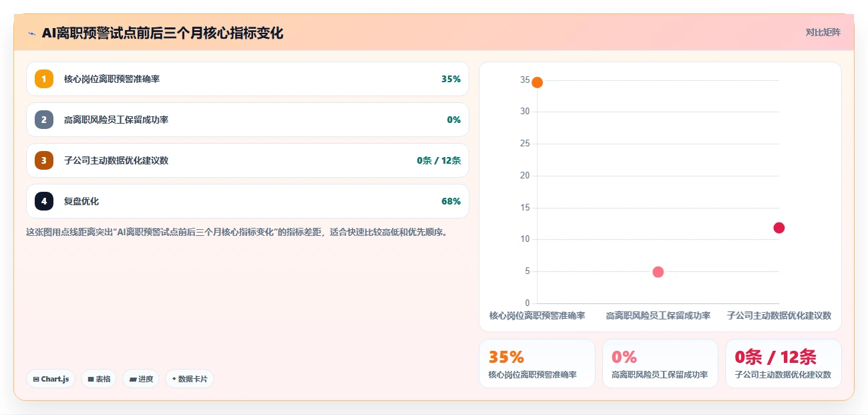Click the orange data point at 35
868x415 pixels.
click(537, 82)
